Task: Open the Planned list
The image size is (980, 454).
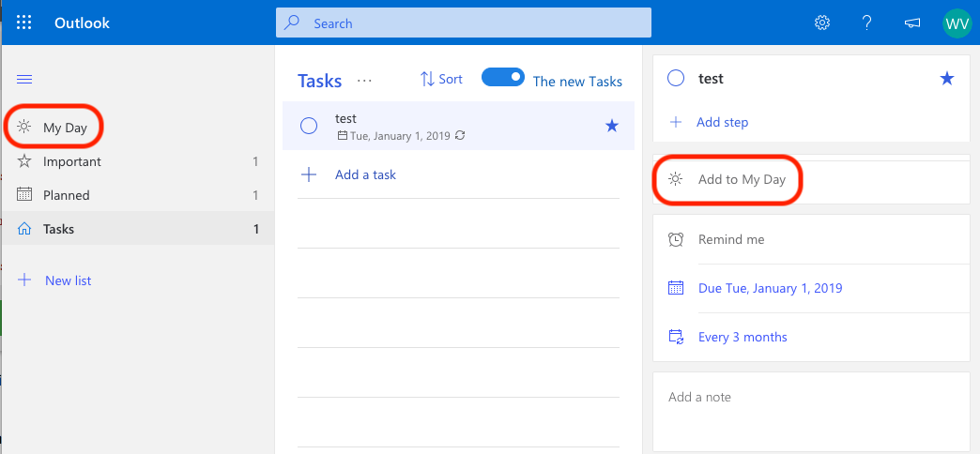Action: pos(137,195)
